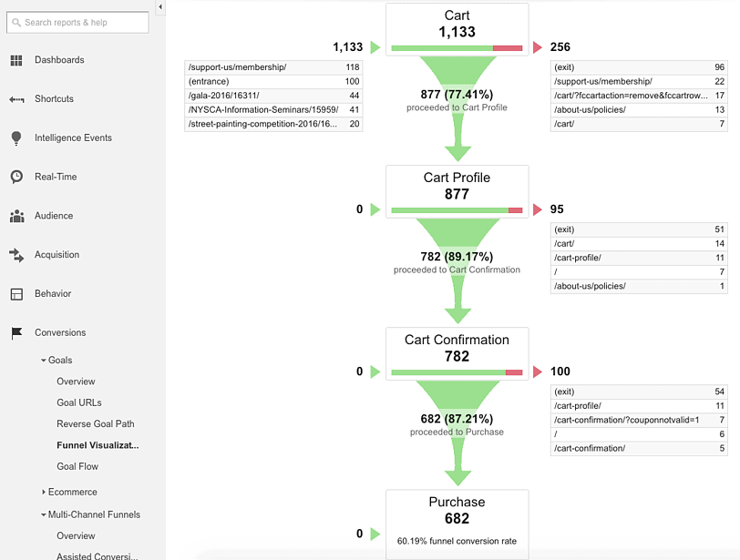Collapse the sidebar with the arrow button
The width and height of the screenshot is (740, 560).
point(160,7)
